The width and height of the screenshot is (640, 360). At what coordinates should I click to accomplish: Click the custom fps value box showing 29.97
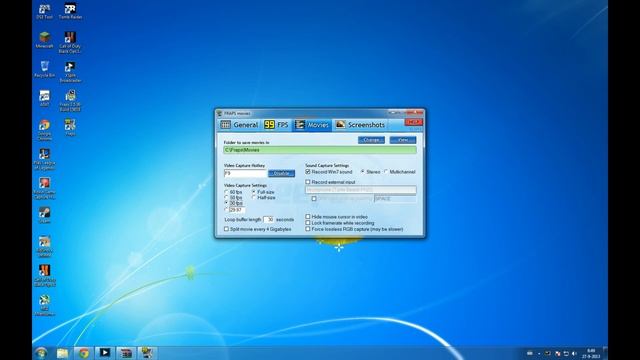(x=237, y=210)
